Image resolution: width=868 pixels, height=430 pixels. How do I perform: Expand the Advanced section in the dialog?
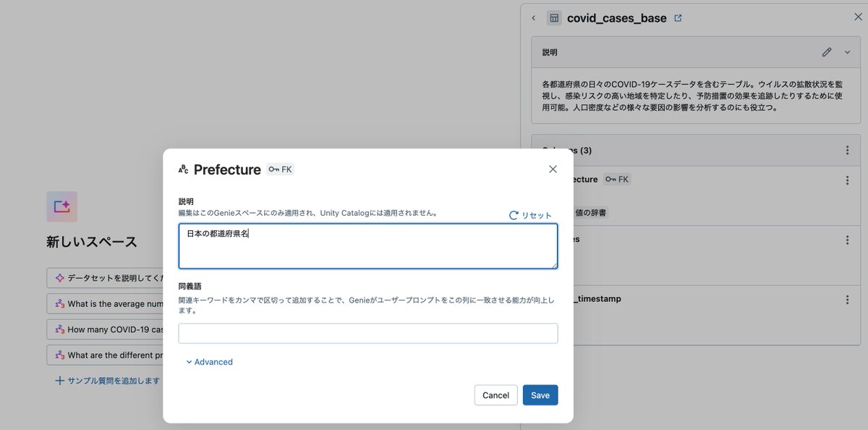click(x=209, y=362)
